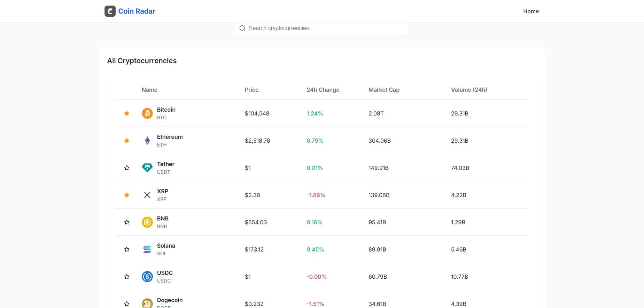644x308 pixels.
Task: Click BNB price $654.03
Action: (x=256, y=222)
